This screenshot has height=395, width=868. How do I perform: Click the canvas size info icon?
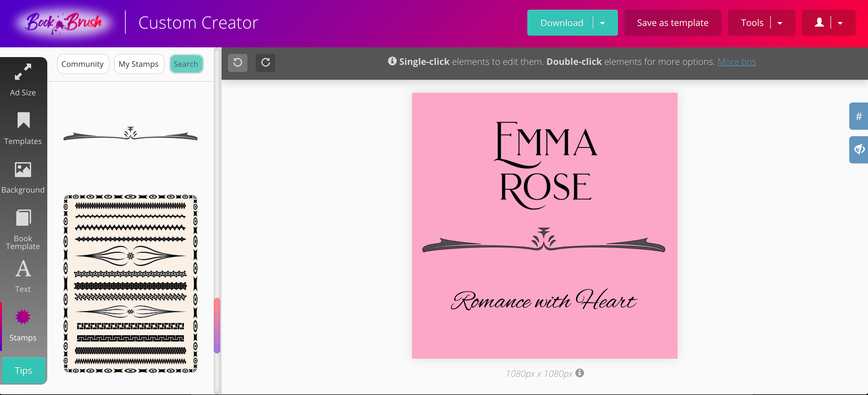coord(579,373)
